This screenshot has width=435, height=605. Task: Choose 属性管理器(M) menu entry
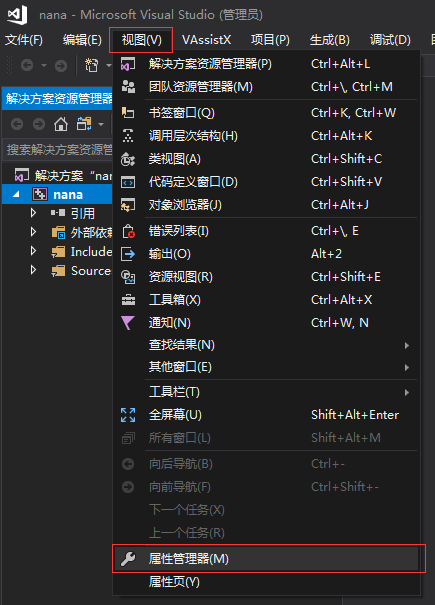(266, 558)
